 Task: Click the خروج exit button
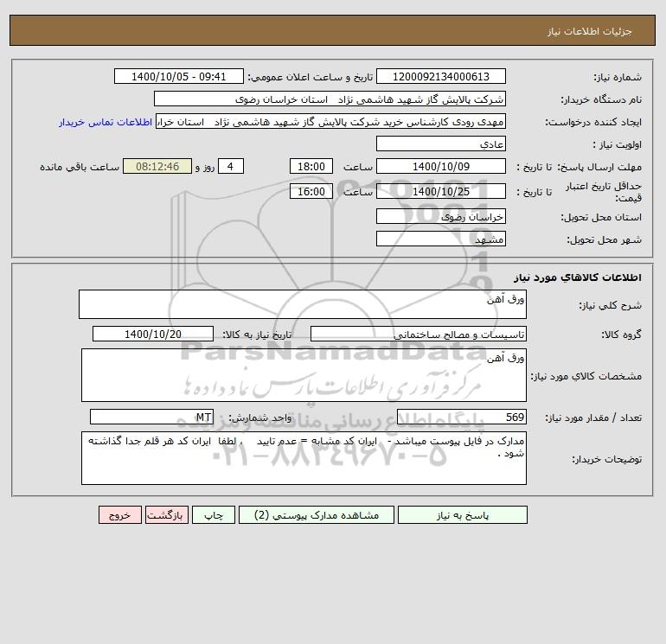coord(119,514)
